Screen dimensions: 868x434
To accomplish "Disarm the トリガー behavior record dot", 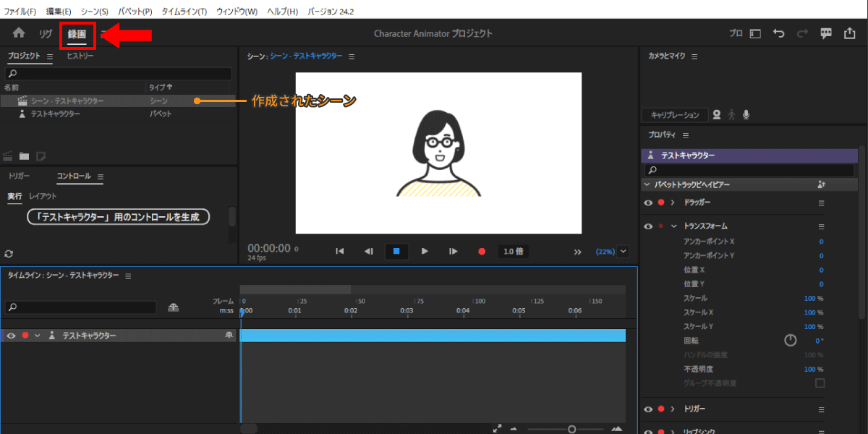I will pos(660,409).
